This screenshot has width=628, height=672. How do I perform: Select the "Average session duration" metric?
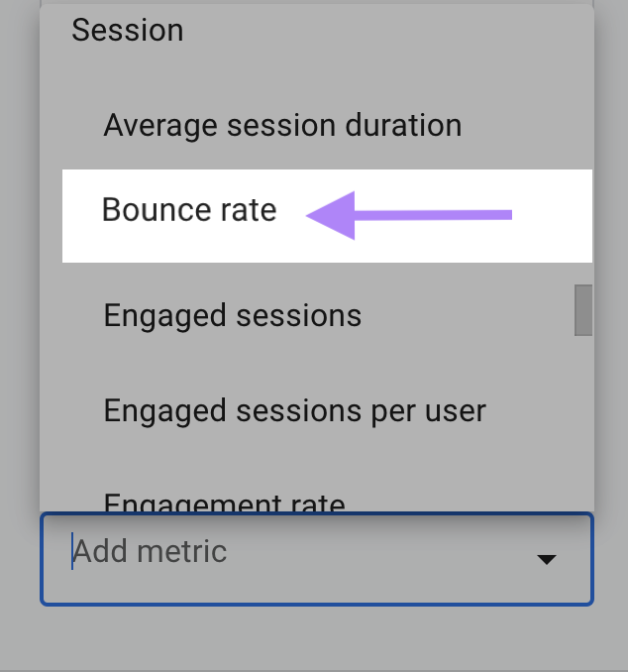pyautogui.click(x=282, y=126)
